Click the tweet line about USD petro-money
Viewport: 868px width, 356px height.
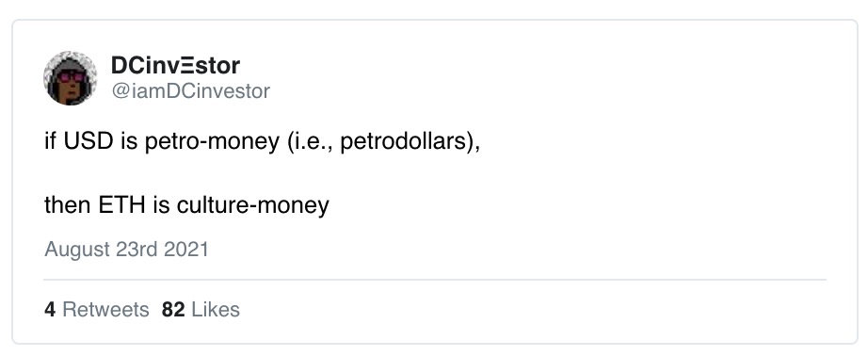pos(262,142)
